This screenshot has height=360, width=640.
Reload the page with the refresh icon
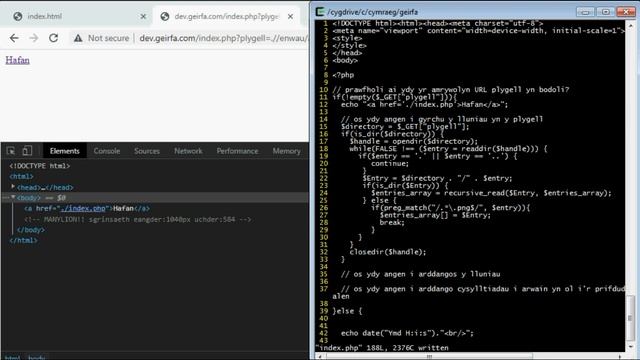(x=53, y=38)
